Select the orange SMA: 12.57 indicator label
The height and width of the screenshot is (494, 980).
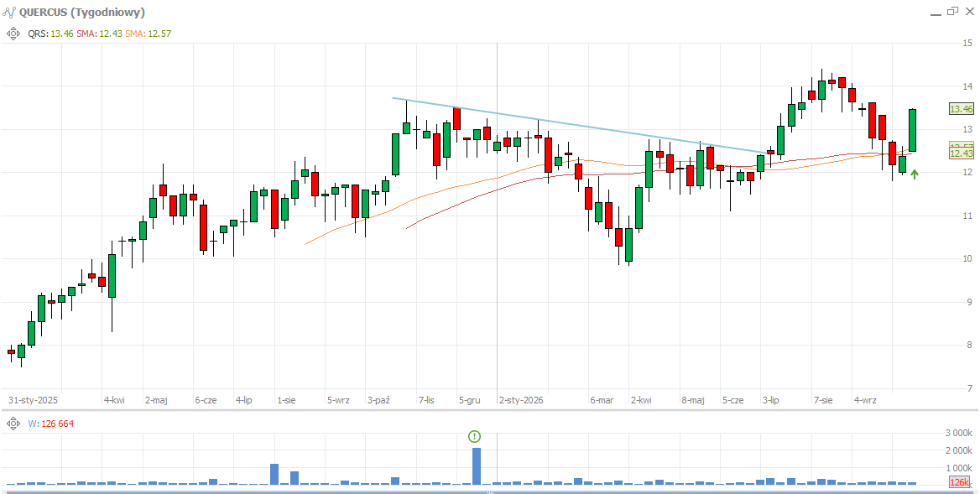point(148,34)
